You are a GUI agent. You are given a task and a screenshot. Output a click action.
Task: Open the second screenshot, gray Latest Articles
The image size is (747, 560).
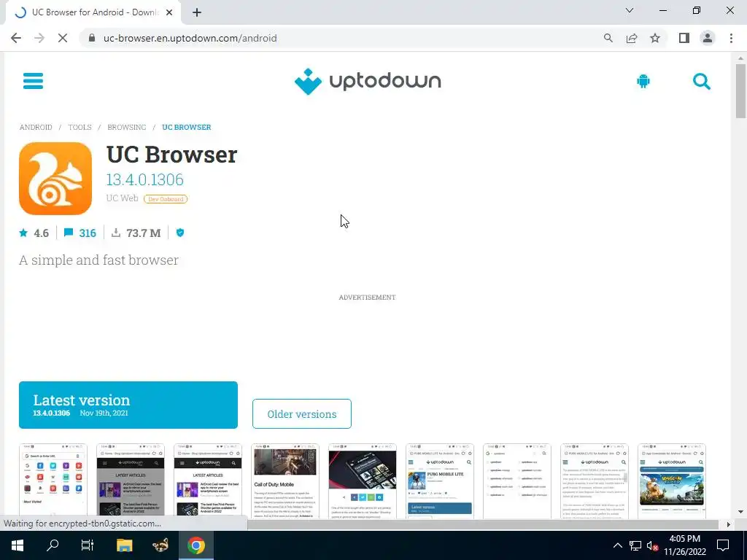coord(131,481)
